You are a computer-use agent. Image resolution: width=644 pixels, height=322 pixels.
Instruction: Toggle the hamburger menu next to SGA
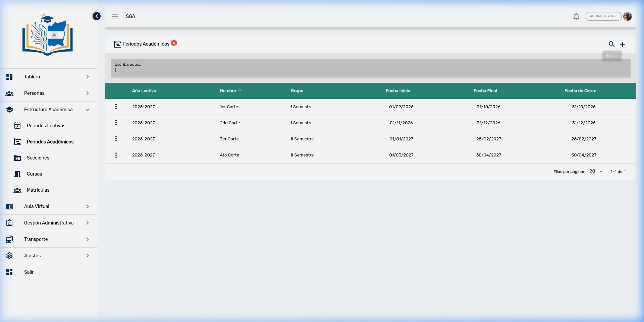(115, 16)
